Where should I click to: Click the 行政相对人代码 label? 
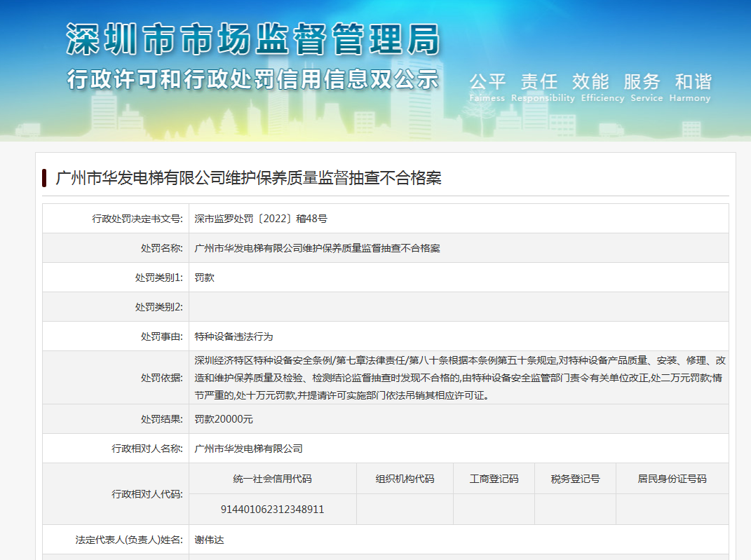[147, 494]
